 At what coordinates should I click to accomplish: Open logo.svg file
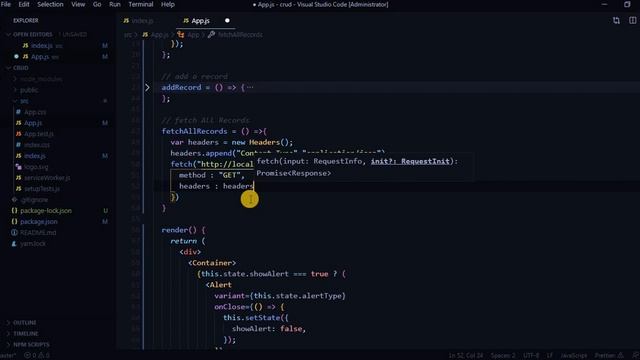pos(36,167)
